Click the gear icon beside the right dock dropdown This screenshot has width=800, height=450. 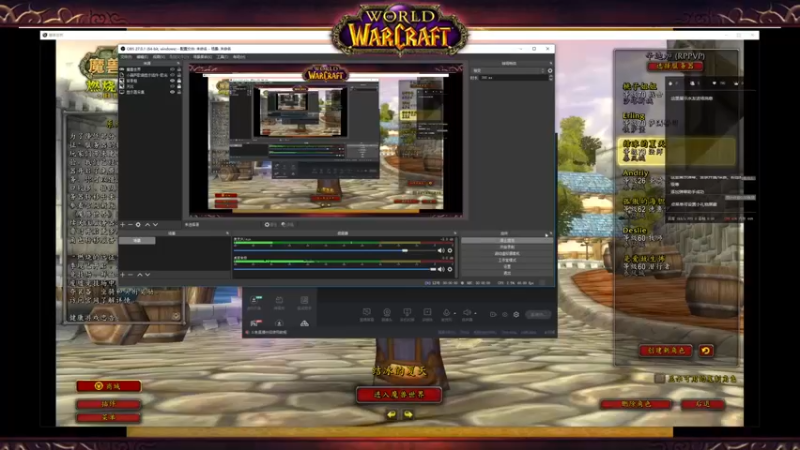pos(549,70)
